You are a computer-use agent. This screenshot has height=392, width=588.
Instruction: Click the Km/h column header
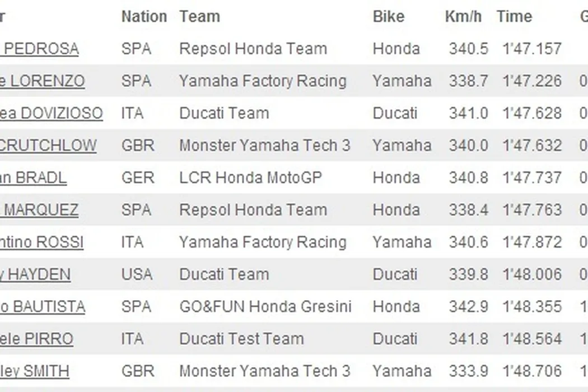coord(463,17)
